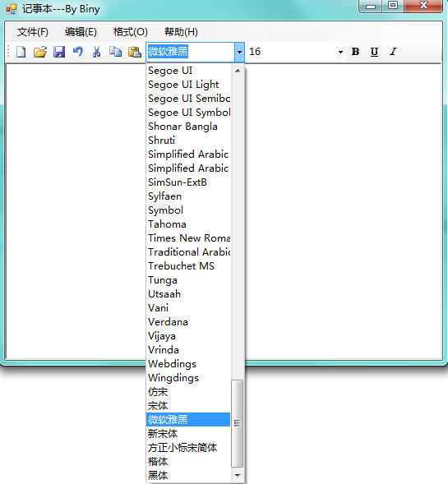The image size is (448, 484).
Task: Open the 帮助(H) menu
Action: pos(181,32)
